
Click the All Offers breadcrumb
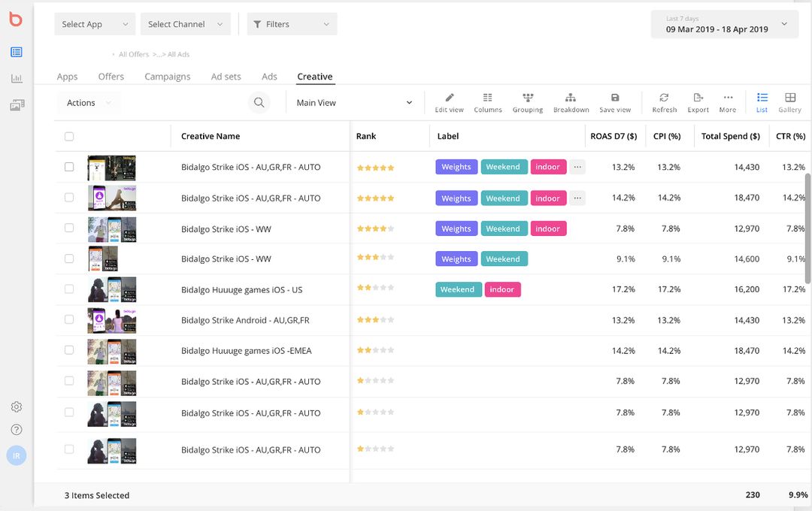tap(134, 54)
